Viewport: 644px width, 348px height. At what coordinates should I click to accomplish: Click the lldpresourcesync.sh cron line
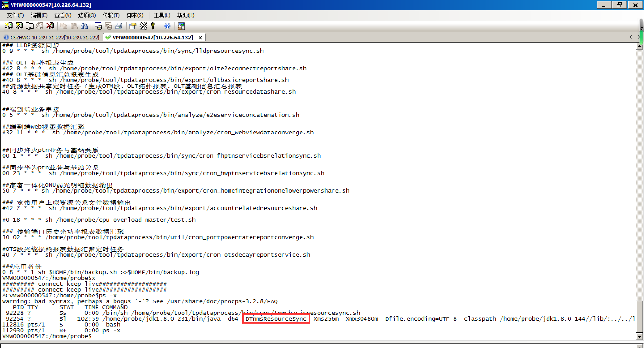pos(133,51)
